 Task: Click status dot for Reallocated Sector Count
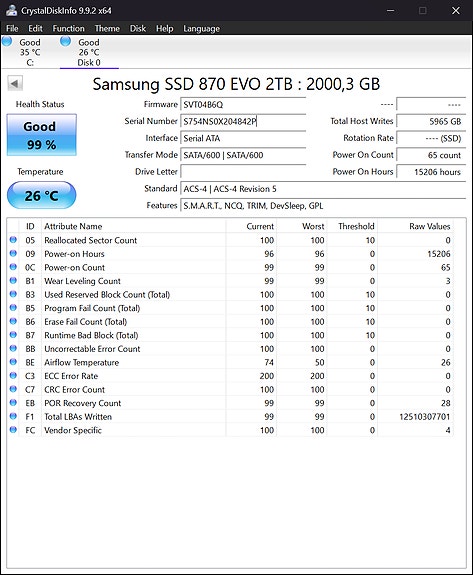pos(13,240)
